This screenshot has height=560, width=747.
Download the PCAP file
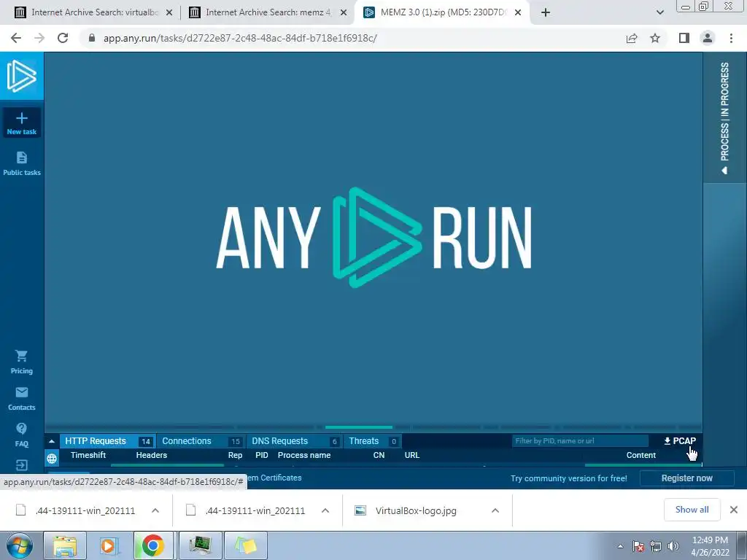680,441
